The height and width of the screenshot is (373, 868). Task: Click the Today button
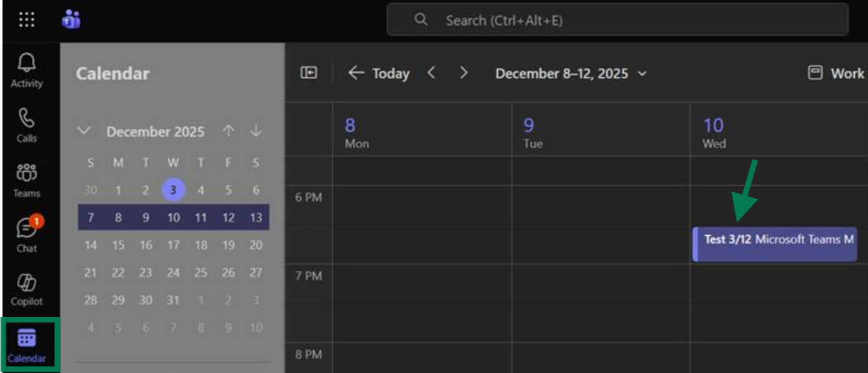378,74
